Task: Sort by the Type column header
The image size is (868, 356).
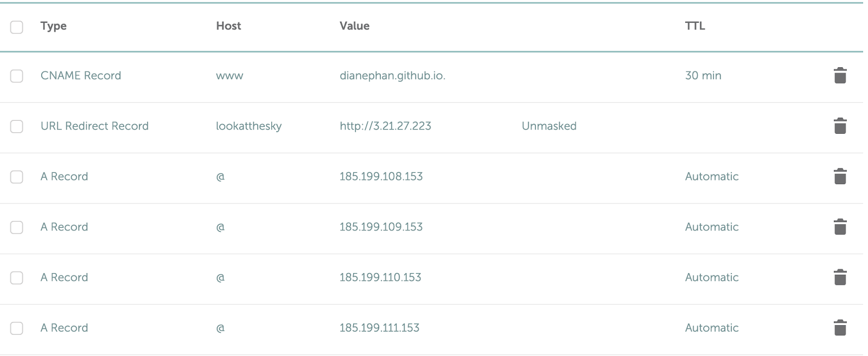Action: click(x=54, y=25)
